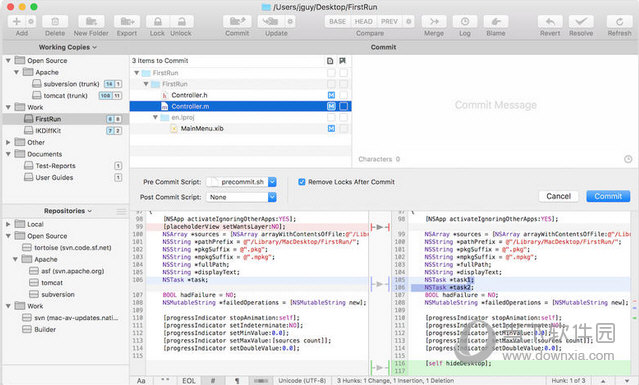This screenshot has height=385, width=639.
Task: Click the blue Commit button
Action: 608,196
